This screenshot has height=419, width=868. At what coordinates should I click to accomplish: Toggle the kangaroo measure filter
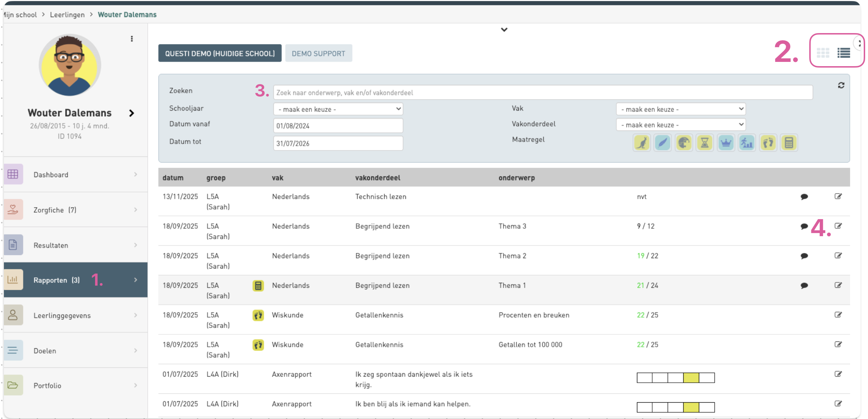coord(642,143)
